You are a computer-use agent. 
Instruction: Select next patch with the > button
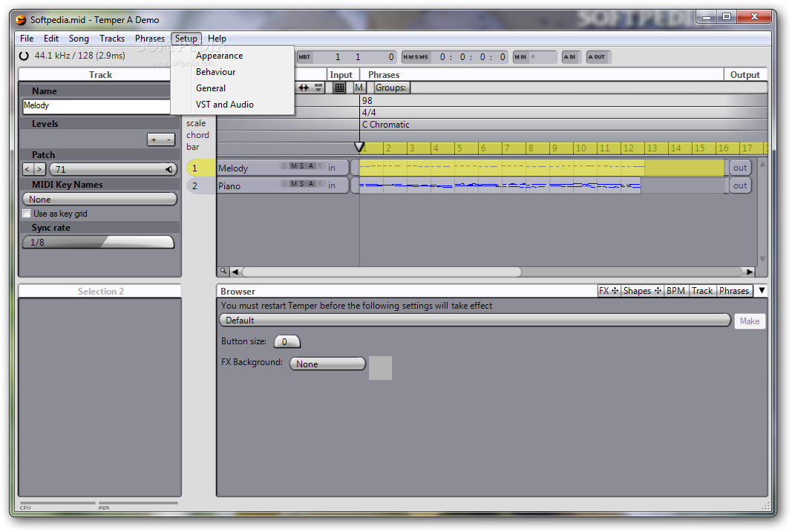point(39,170)
